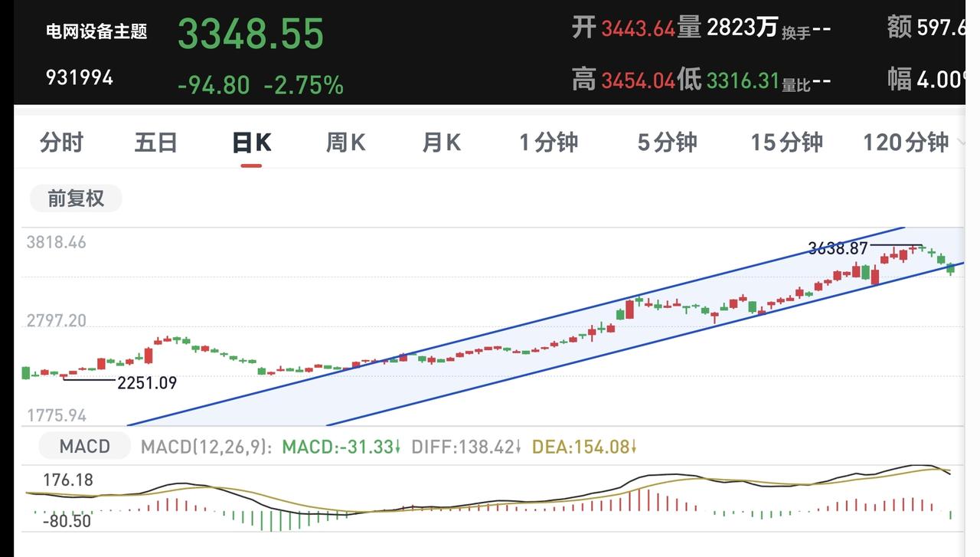The width and height of the screenshot is (980, 557).
Task: Click the index name 电网设备主题
Action: [96, 31]
